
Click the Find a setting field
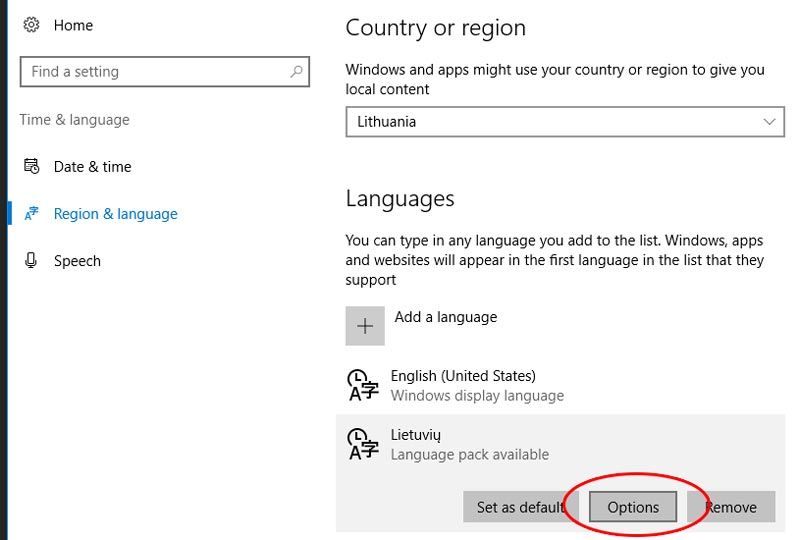pos(165,71)
